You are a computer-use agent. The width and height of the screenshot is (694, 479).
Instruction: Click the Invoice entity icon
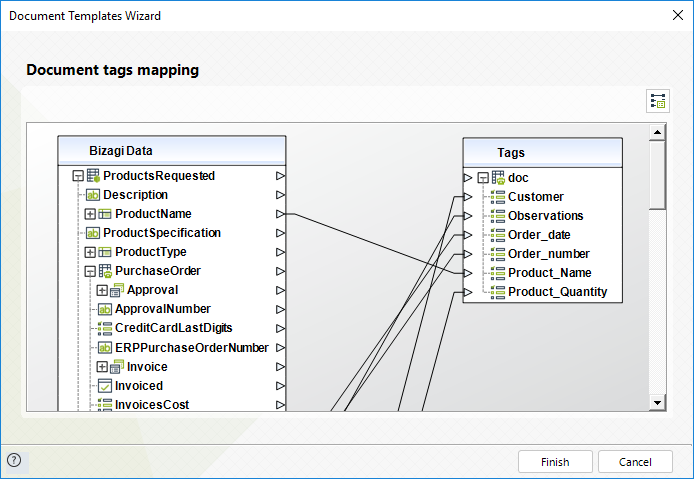click(x=117, y=367)
